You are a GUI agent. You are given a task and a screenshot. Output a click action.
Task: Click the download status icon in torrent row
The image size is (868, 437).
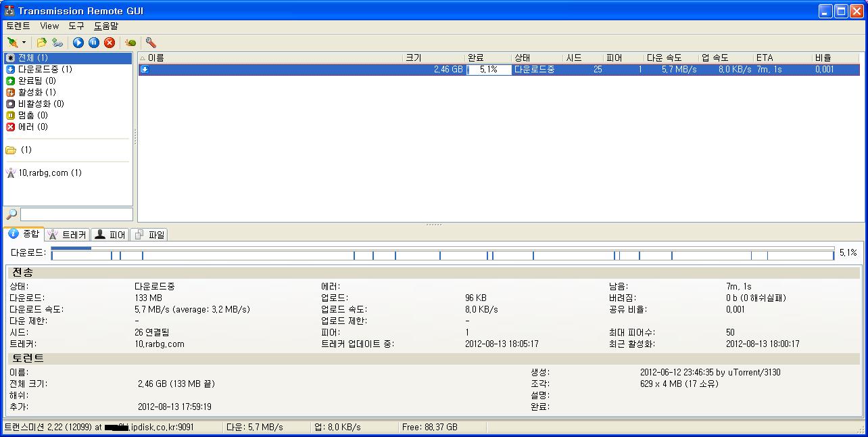[x=144, y=69]
